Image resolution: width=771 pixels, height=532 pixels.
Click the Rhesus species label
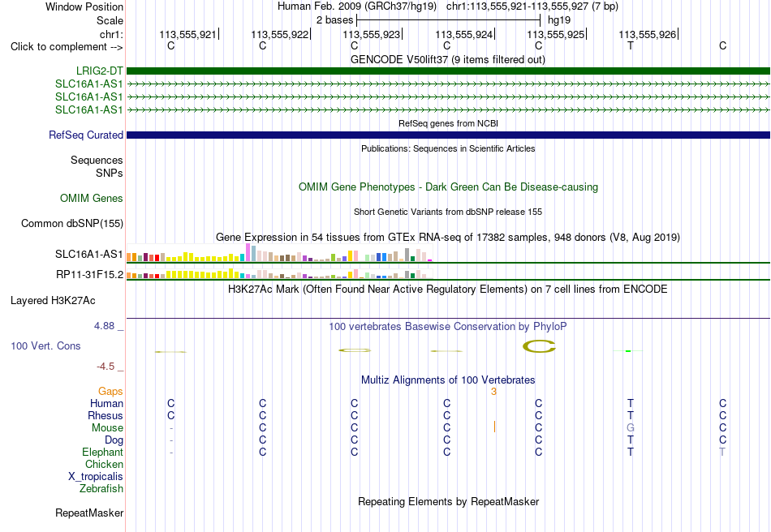[x=106, y=416]
